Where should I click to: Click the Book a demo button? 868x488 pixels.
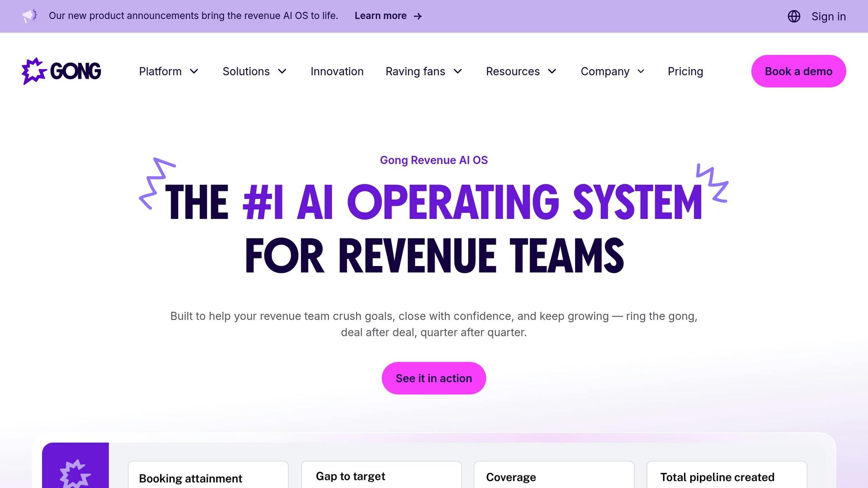pos(798,71)
